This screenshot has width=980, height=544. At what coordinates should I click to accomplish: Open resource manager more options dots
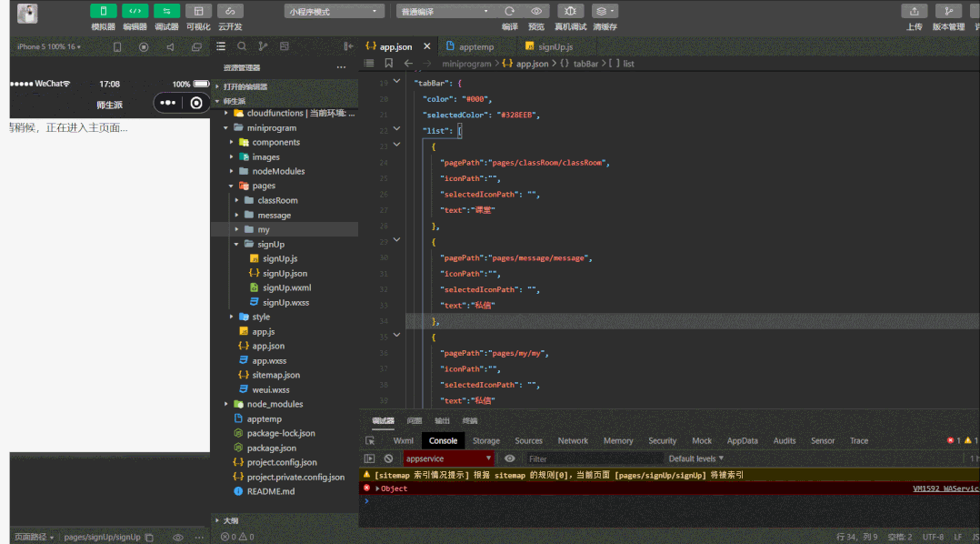[x=341, y=67]
